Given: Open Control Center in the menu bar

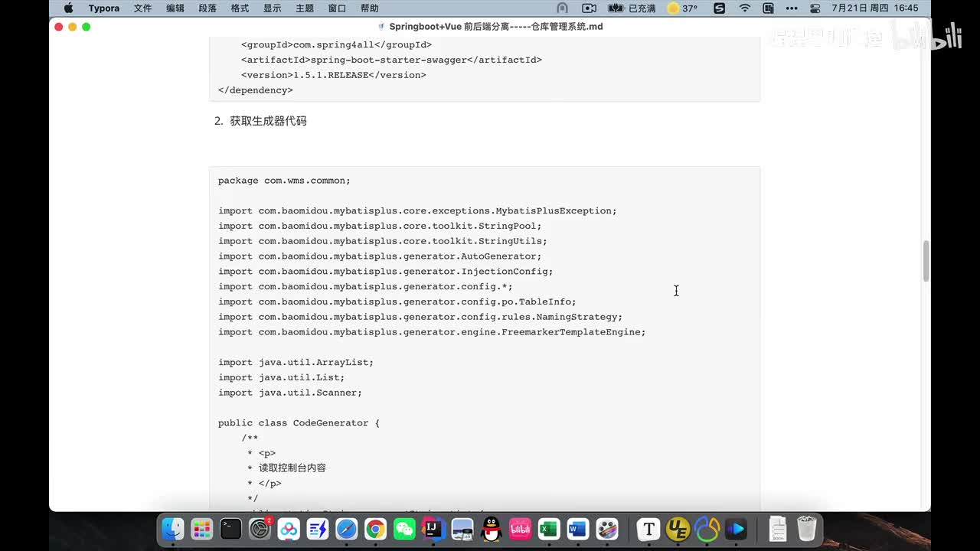Looking at the screenshot, I should tap(815, 8).
